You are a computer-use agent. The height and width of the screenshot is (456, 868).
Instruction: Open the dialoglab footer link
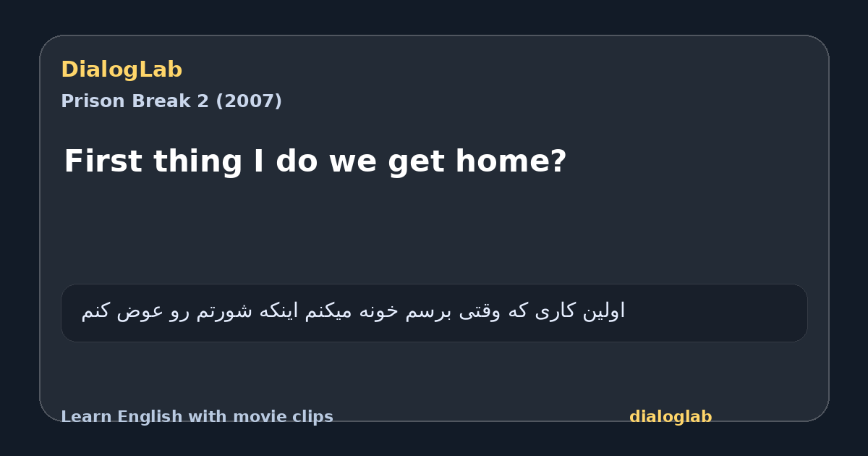pos(671,417)
